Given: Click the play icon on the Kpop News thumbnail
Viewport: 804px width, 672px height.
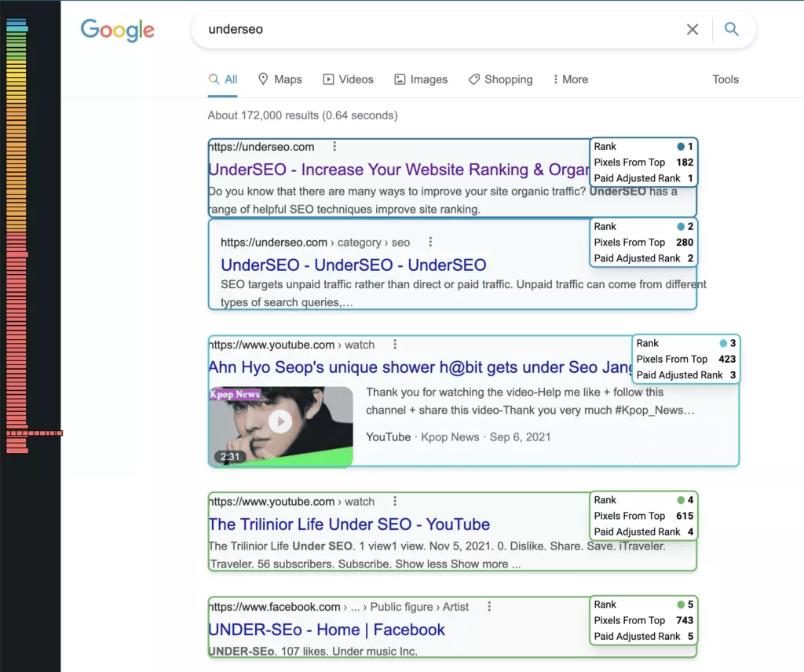Looking at the screenshot, I should [x=280, y=421].
